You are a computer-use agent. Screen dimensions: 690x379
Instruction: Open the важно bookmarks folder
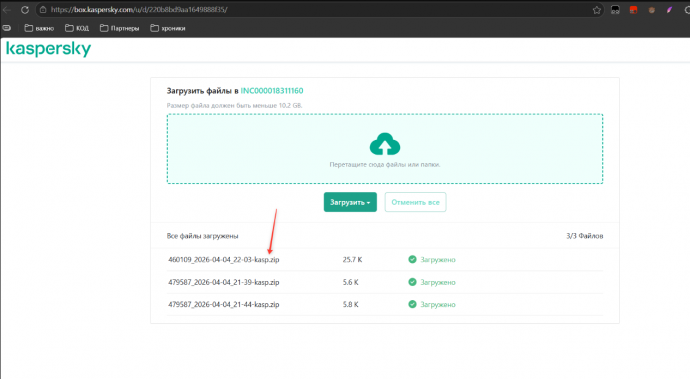[39, 28]
